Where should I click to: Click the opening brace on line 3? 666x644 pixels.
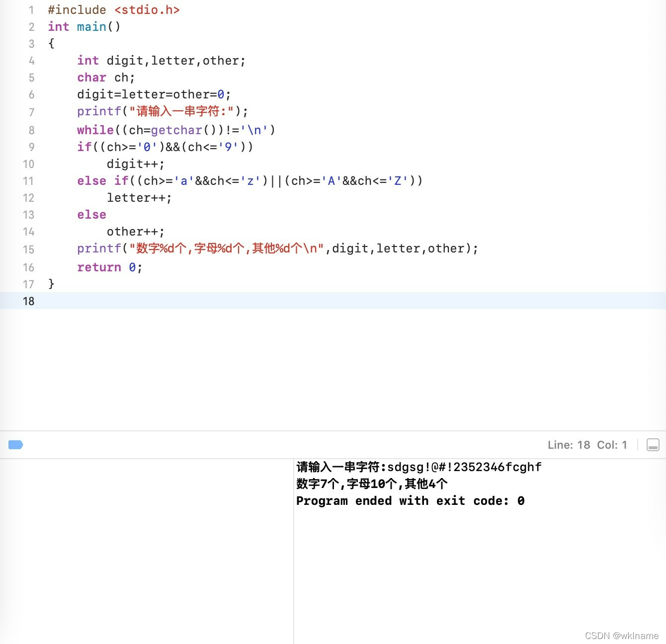tap(51, 44)
